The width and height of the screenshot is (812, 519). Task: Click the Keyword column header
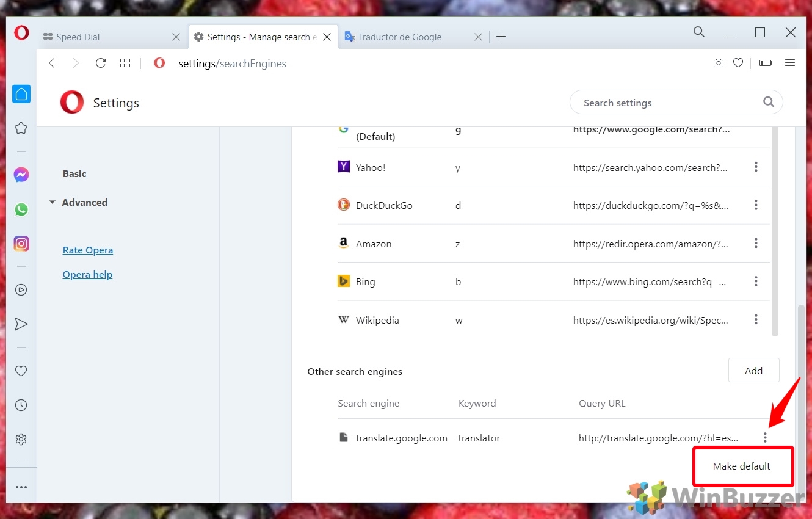pos(477,403)
